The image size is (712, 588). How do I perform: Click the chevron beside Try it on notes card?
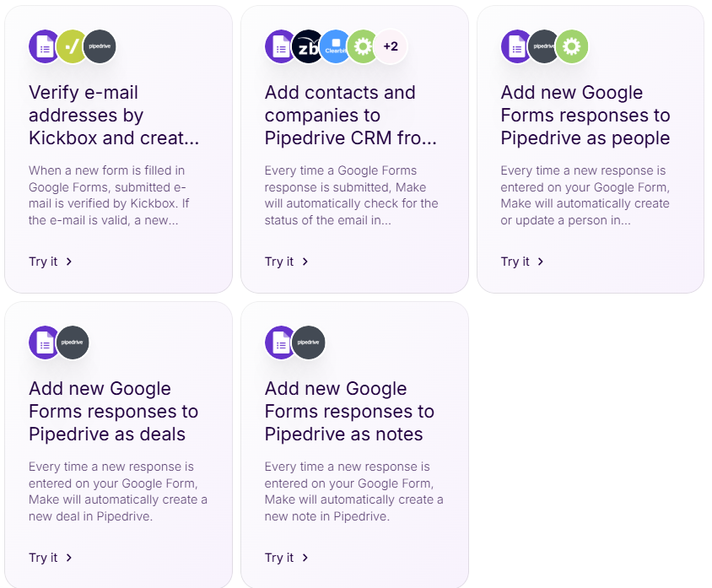305,558
